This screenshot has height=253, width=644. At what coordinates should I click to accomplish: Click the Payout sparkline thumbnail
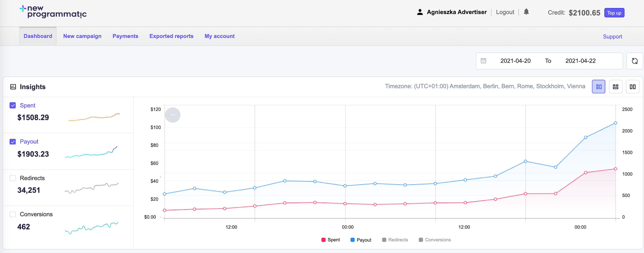tap(91, 152)
